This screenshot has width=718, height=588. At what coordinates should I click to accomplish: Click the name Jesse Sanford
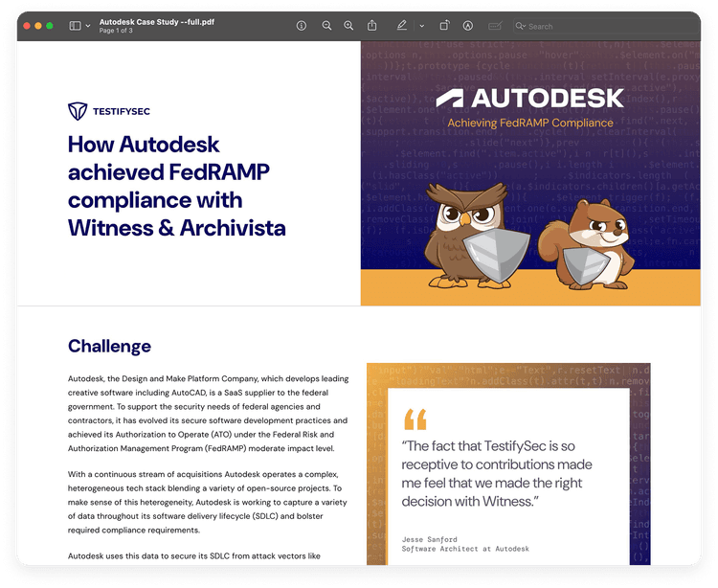point(429,539)
